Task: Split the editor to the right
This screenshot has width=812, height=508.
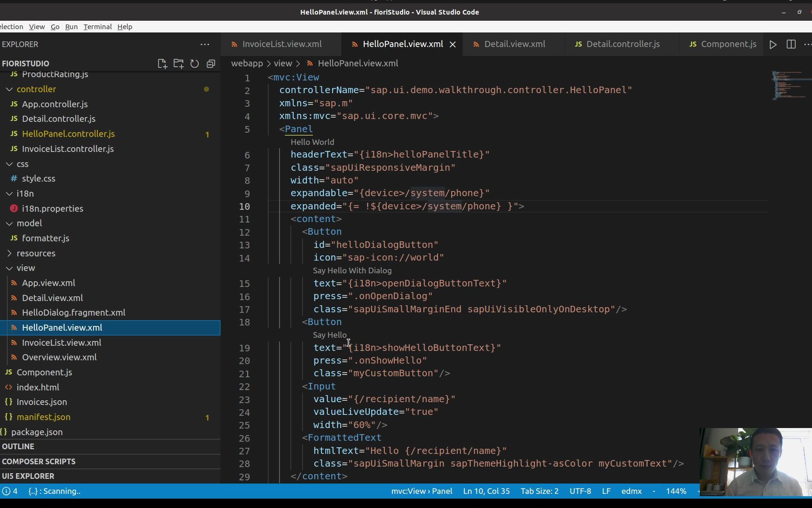Action: pos(791,44)
